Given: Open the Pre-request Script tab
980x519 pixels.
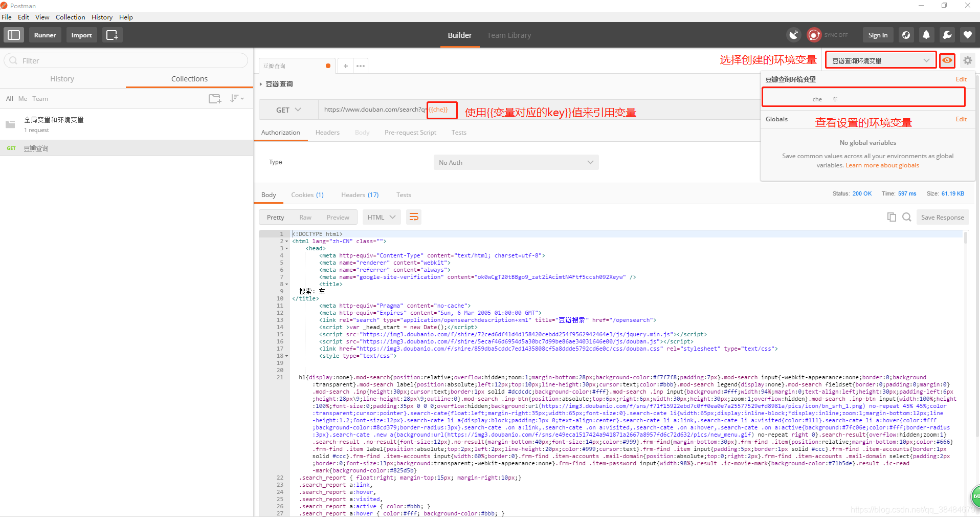Looking at the screenshot, I should [x=410, y=132].
